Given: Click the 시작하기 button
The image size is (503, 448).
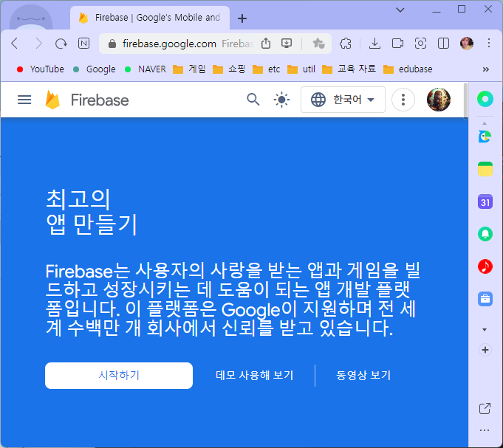Looking at the screenshot, I should [119, 375].
